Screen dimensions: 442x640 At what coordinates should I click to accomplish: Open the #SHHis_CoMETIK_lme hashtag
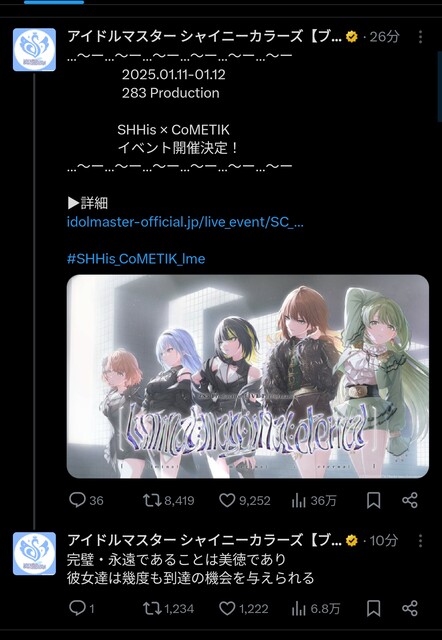(136, 259)
